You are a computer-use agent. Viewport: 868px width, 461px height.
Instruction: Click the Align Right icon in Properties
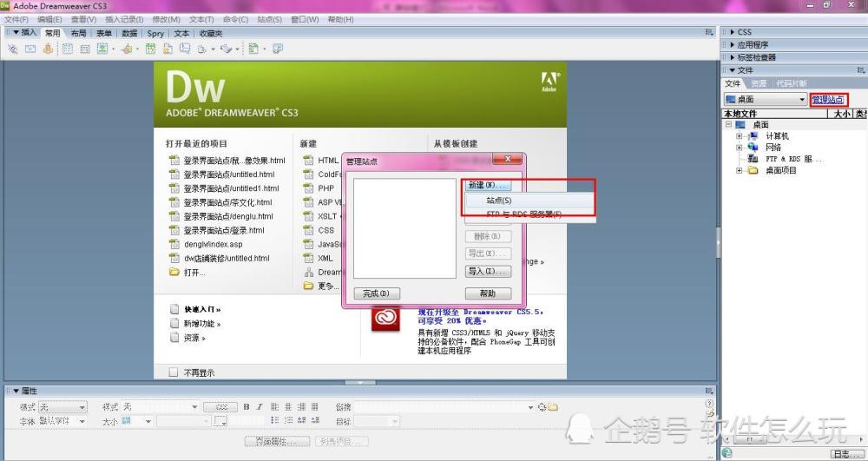click(302, 407)
